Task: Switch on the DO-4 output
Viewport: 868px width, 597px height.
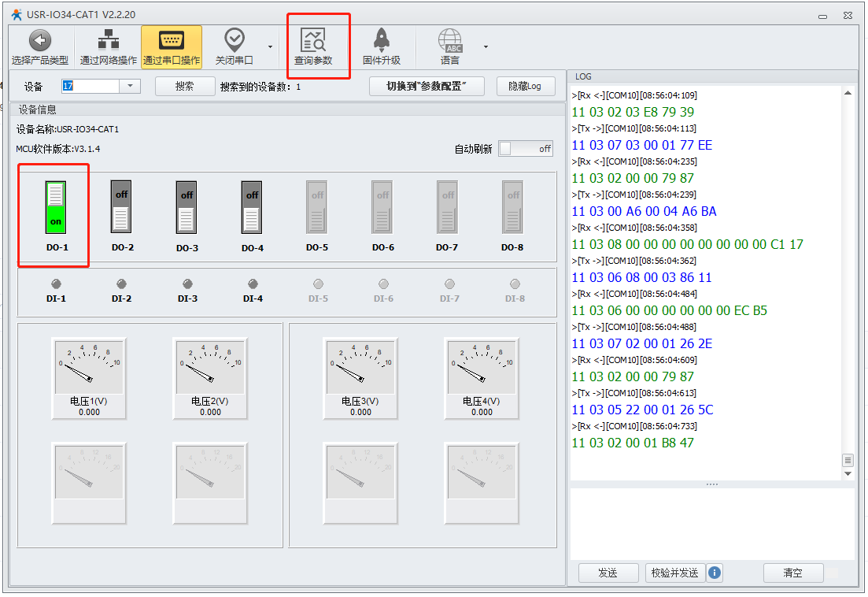Action: (x=252, y=206)
